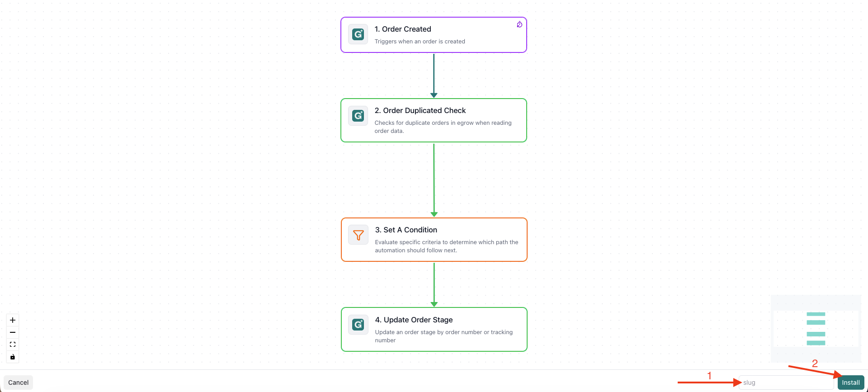Click the Update Order Stage node icon
The image size is (868, 392).
tap(359, 325)
